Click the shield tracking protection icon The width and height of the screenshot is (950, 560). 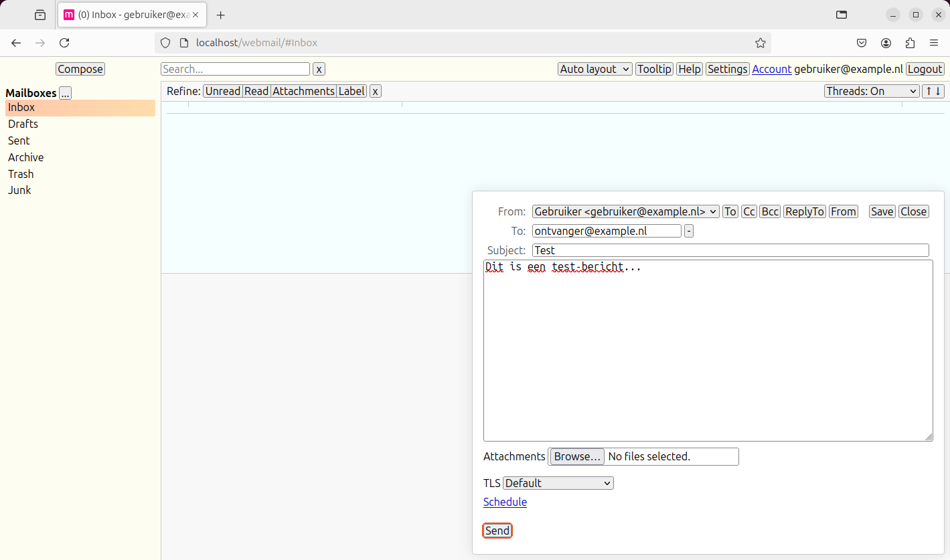[x=165, y=43]
